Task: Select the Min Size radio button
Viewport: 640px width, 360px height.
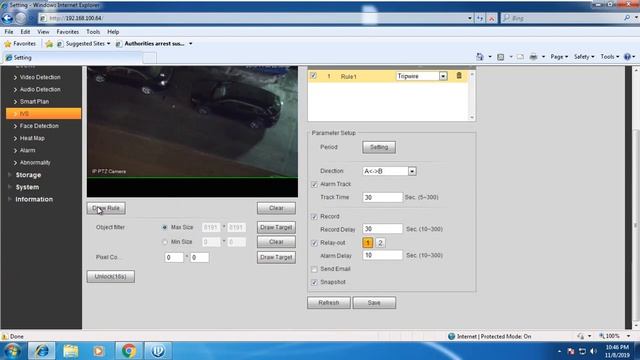Action: click(164, 242)
